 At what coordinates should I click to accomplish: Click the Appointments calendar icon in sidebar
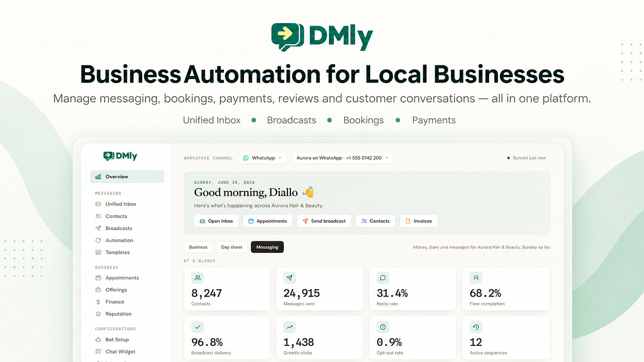(98, 278)
